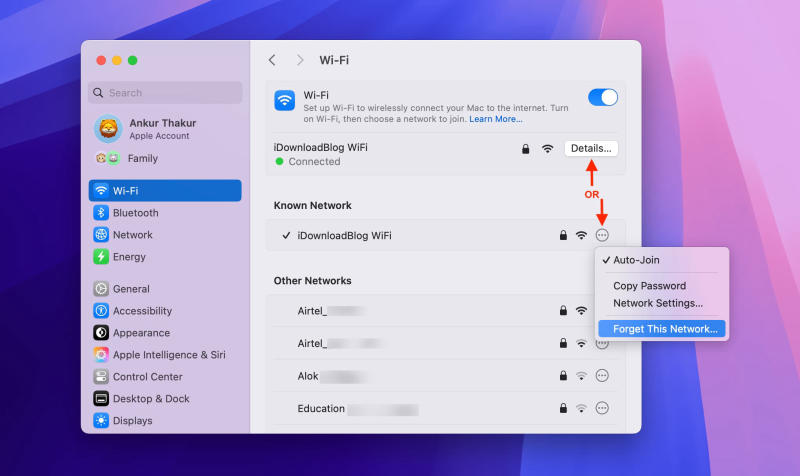Open Bluetooth settings in sidebar
Viewport: 800px width, 476px height.
click(x=135, y=213)
